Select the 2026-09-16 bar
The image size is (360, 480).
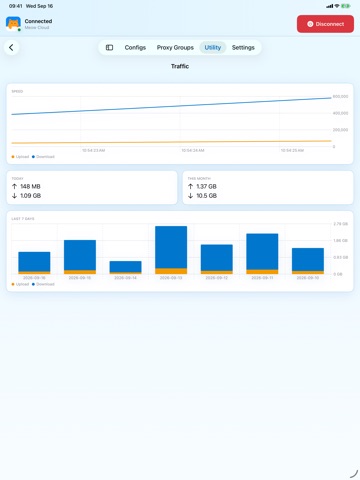[x=34, y=263]
